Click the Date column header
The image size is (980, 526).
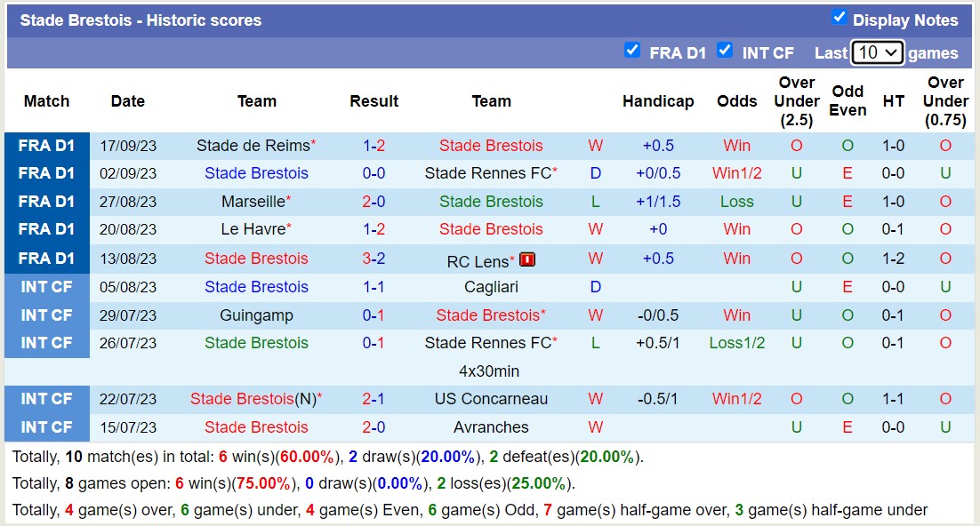128,101
